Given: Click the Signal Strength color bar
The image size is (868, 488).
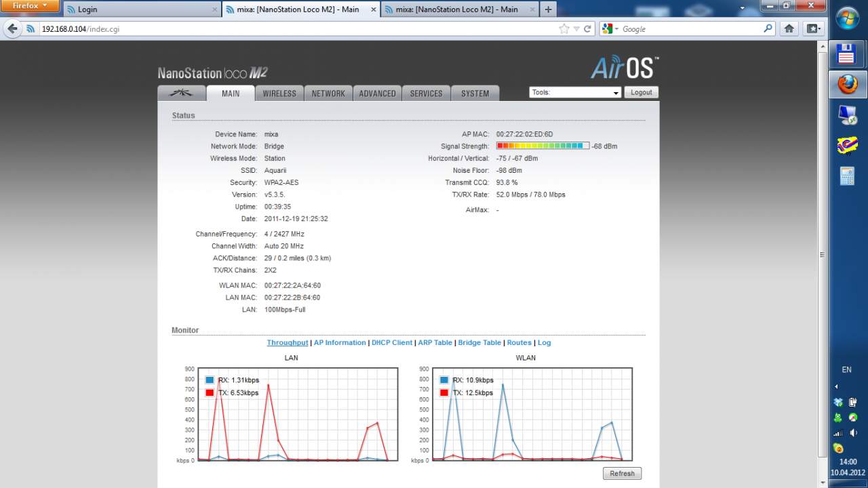Looking at the screenshot, I should tap(542, 146).
